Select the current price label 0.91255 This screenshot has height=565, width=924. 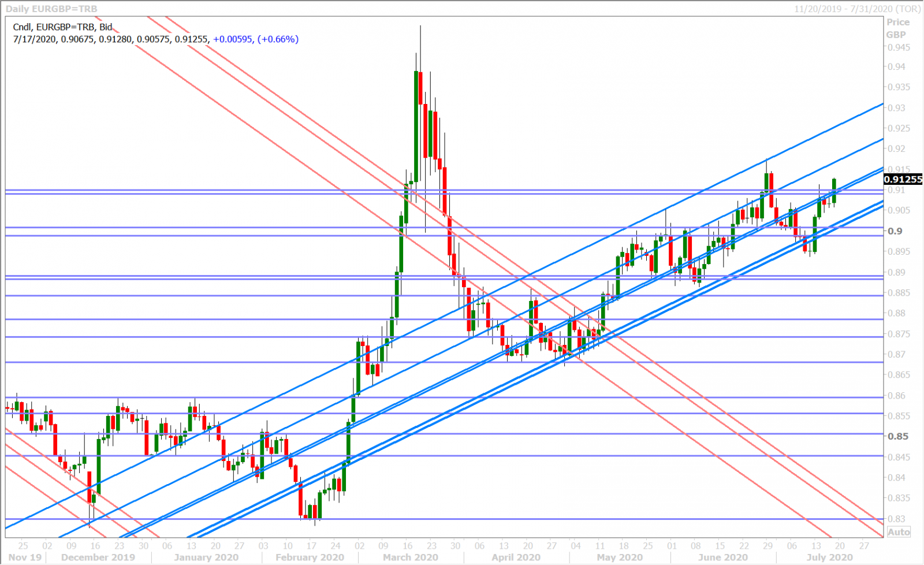point(903,179)
